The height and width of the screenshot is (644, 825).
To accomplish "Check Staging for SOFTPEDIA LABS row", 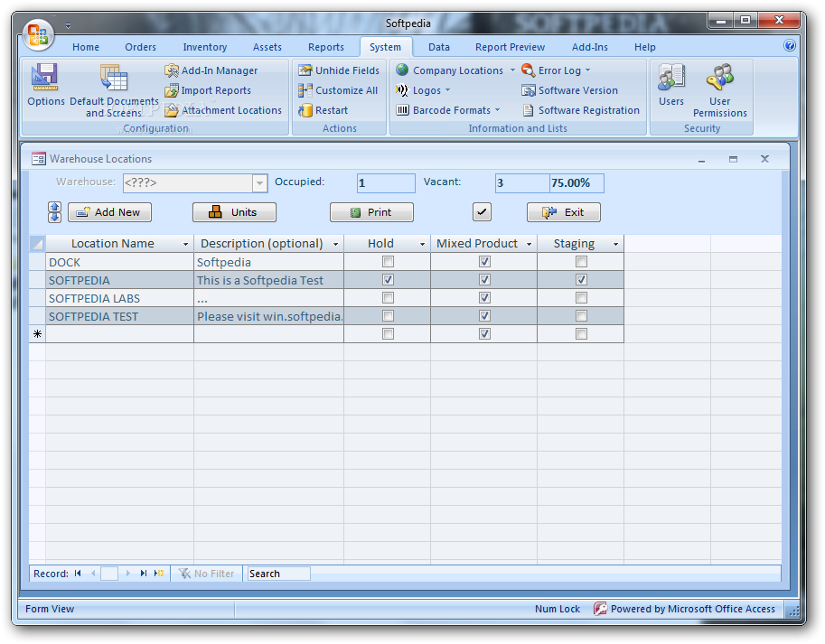I will 581,298.
